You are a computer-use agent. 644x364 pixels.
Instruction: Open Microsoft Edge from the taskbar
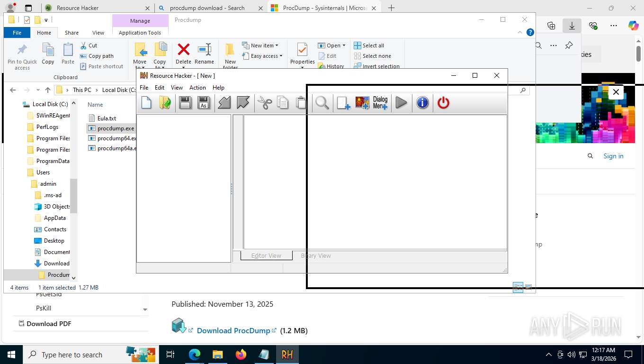[x=194, y=355]
